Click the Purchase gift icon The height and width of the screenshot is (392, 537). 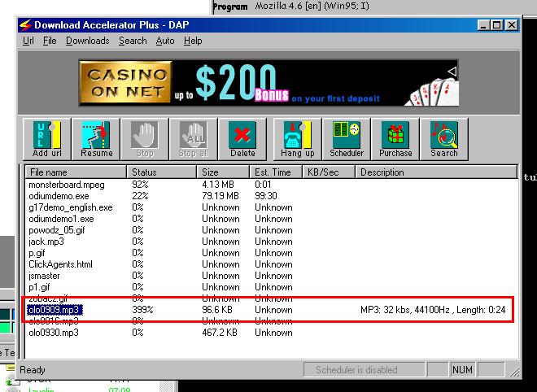395,139
